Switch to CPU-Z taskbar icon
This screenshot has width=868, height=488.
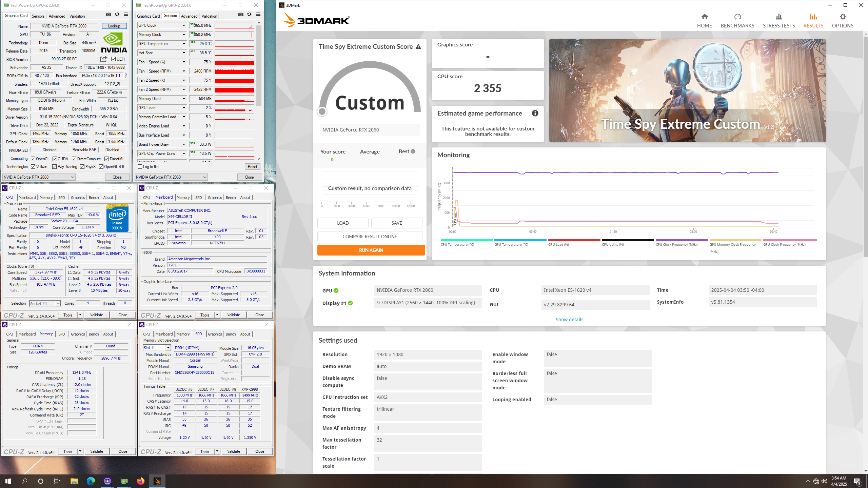(x=107, y=481)
